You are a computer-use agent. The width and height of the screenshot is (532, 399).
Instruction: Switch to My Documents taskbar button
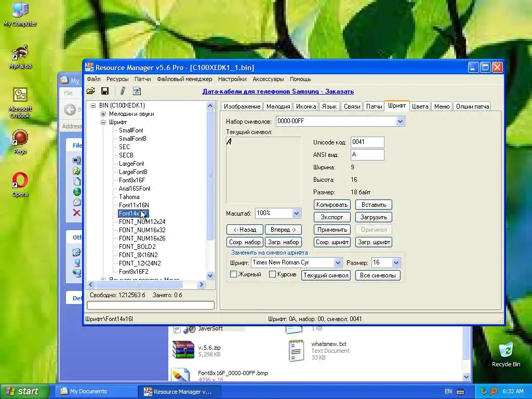coord(96,392)
